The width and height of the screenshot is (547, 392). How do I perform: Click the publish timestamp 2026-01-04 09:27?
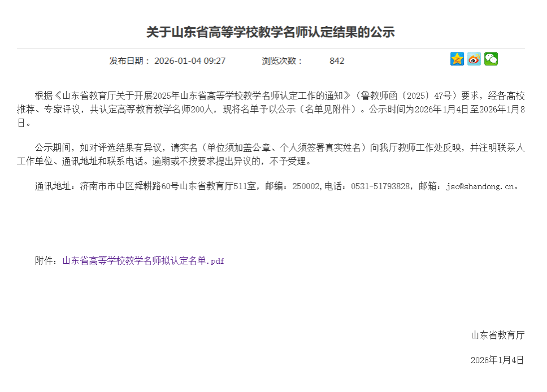tap(190, 61)
